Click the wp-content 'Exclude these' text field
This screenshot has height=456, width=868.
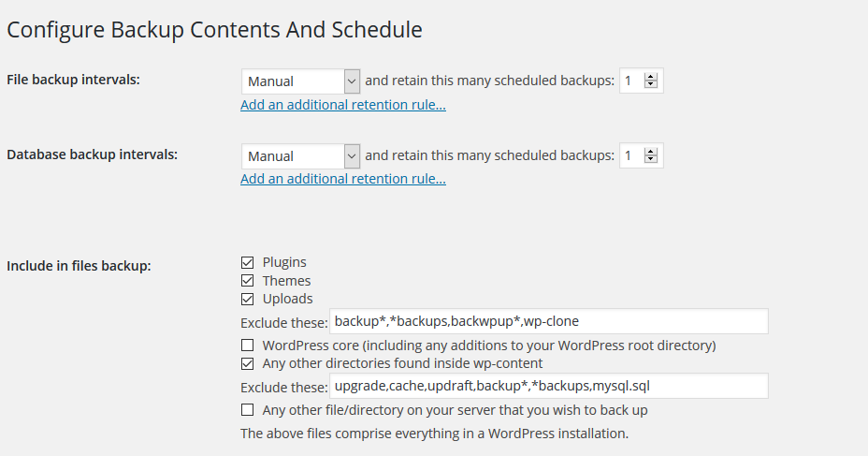click(549, 386)
